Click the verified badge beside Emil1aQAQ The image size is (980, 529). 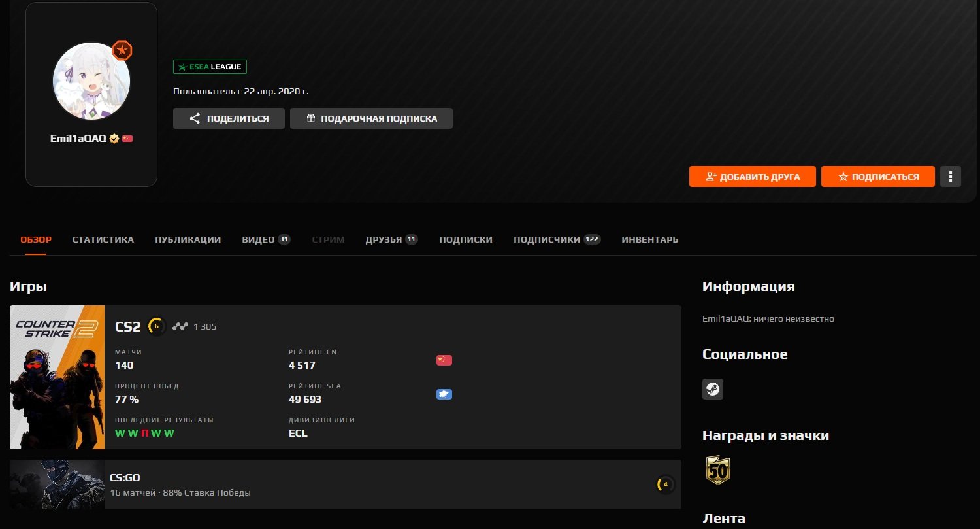click(x=114, y=139)
